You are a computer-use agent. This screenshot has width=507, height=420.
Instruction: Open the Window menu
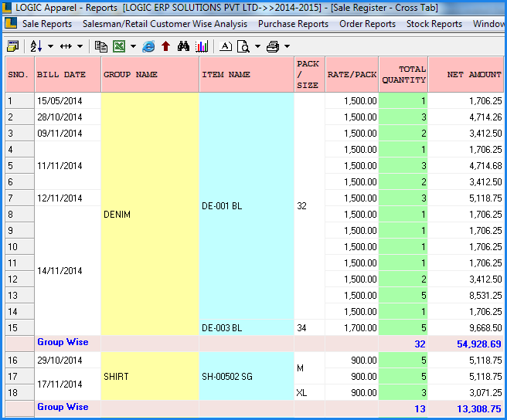[x=488, y=24]
